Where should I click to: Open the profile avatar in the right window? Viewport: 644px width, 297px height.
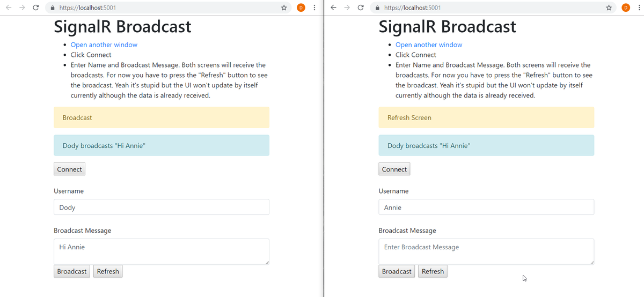626,8
